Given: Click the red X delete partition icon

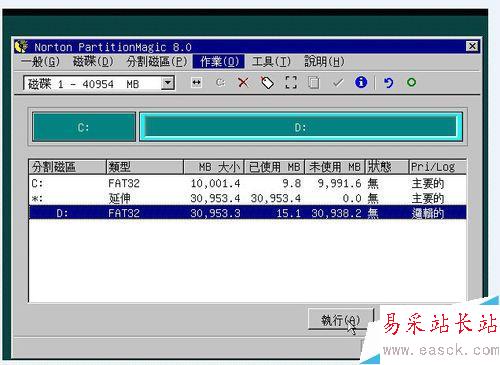Looking at the screenshot, I should tap(243, 83).
